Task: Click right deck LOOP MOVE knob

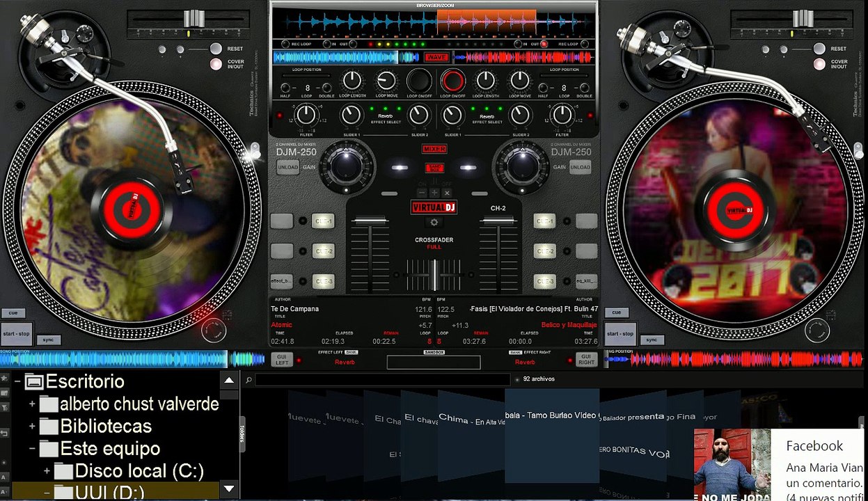Action: click(x=520, y=81)
